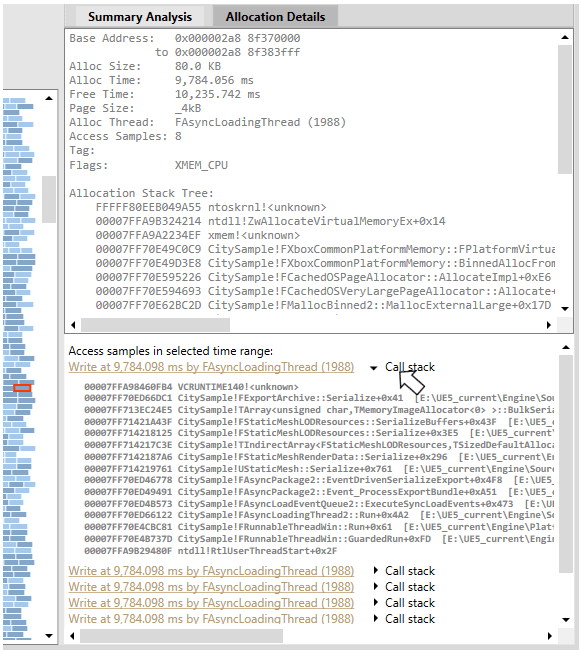Click the Alloc Thread value FAsyncLoadingThread (1988)
The height and width of the screenshot is (653, 582).
260,122
